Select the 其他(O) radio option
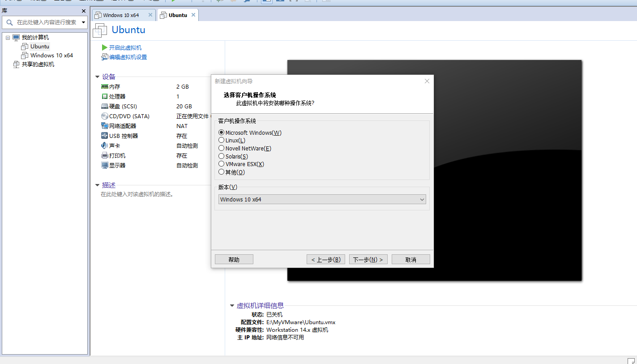The height and width of the screenshot is (364, 637). pyautogui.click(x=221, y=172)
